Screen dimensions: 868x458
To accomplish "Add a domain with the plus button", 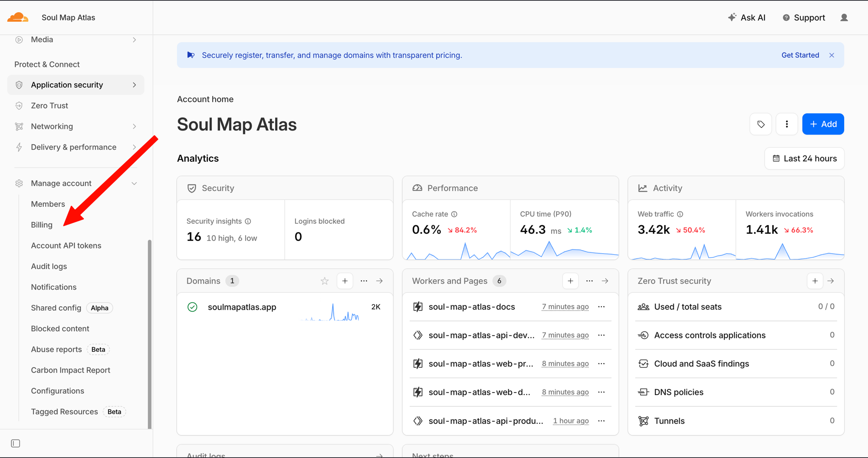I will (x=345, y=281).
